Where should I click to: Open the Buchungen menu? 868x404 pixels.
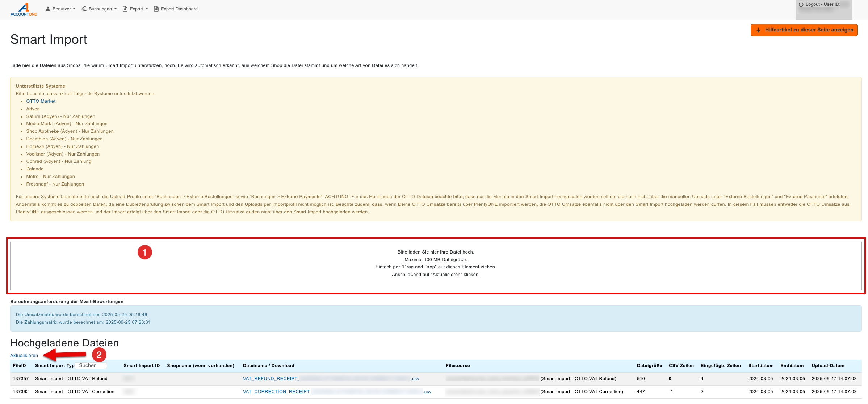[x=100, y=9]
